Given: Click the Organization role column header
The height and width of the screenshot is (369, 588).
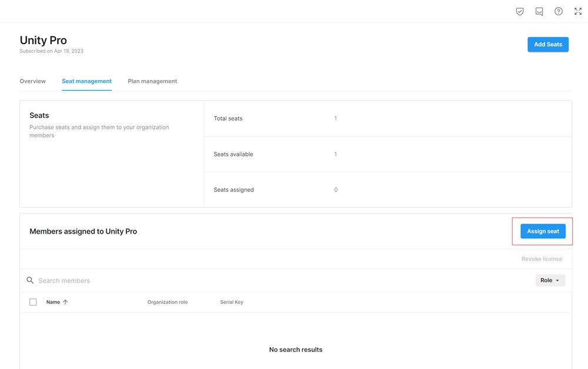Looking at the screenshot, I should coord(167,302).
